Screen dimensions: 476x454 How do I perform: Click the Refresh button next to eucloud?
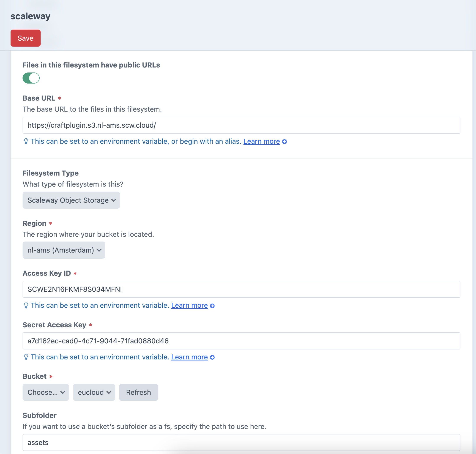coord(138,392)
